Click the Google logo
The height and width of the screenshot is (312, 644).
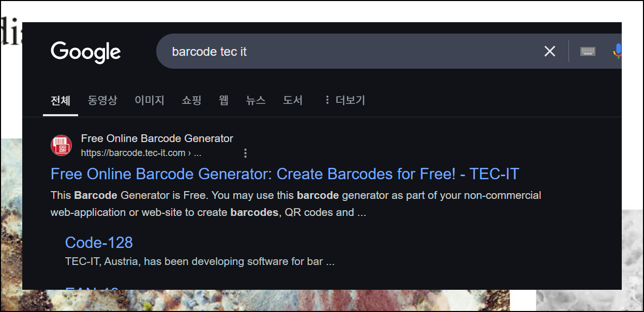click(x=86, y=52)
